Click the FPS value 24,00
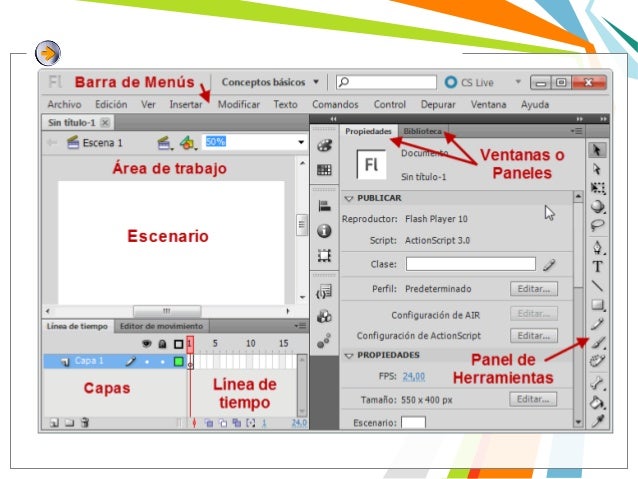Screen dimensions: 638x479 (x=414, y=376)
